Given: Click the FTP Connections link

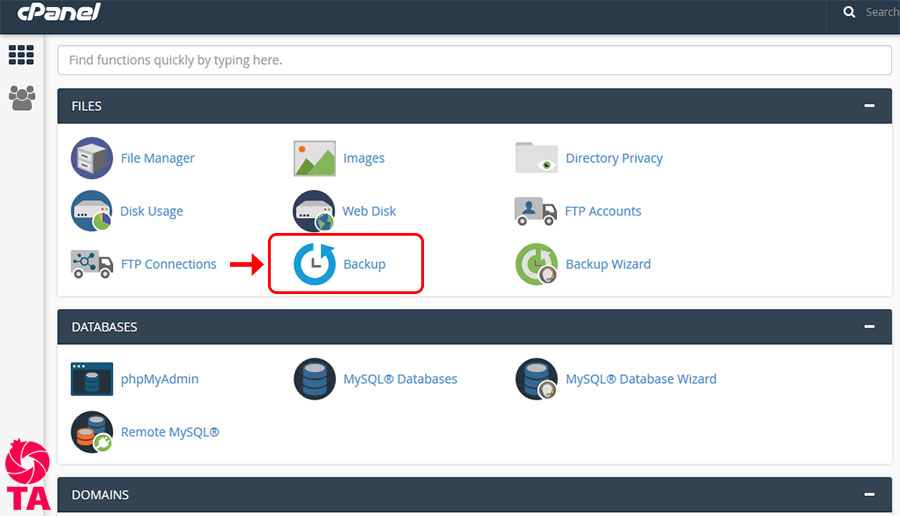Looking at the screenshot, I should (168, 264).
